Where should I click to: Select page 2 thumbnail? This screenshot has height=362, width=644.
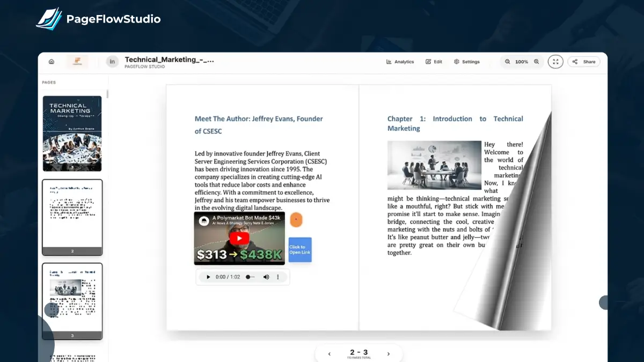pos(72,218)
